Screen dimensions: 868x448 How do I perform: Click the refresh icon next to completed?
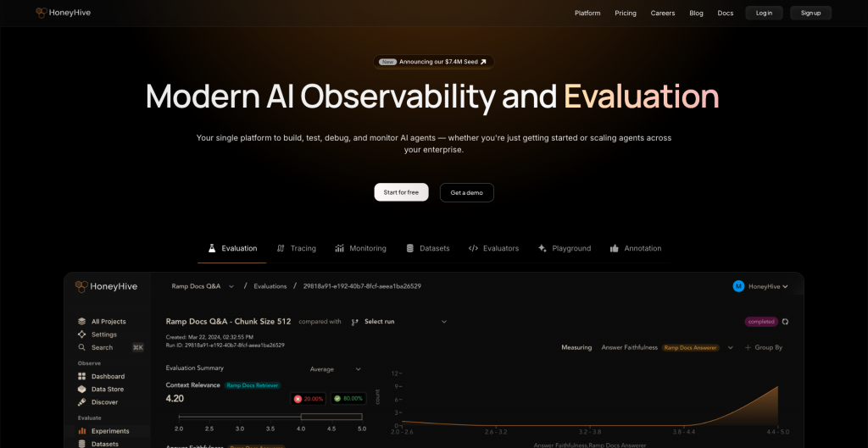point(785,321)
